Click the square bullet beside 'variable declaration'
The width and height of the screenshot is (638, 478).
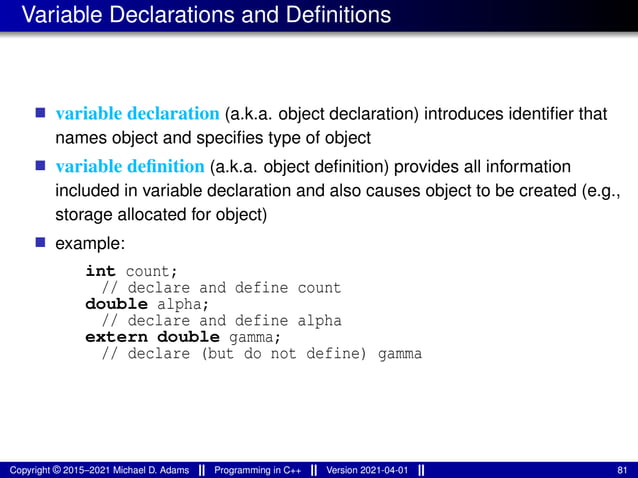coord(40,112)
